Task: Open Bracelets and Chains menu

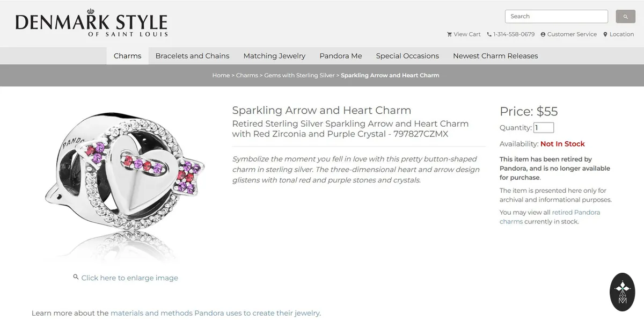Action: point(192,56)
